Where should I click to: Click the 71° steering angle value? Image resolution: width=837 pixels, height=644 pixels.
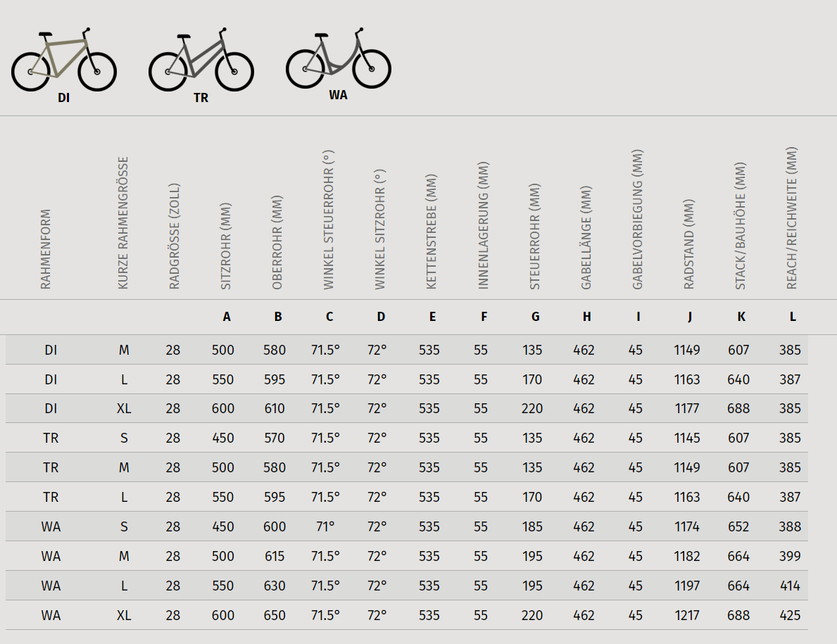[x=325, y=526]
